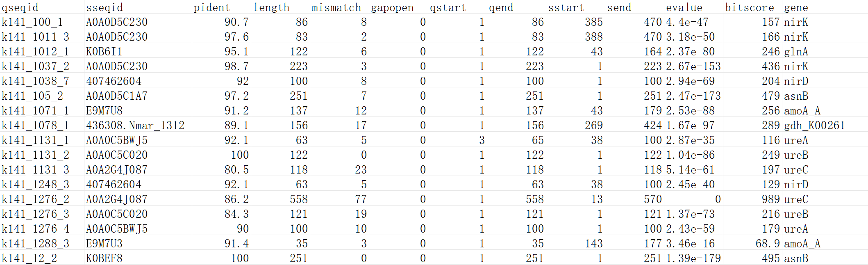Click bitscore cell showing 989
Screen dimensions: 868x265
(752, 199)
